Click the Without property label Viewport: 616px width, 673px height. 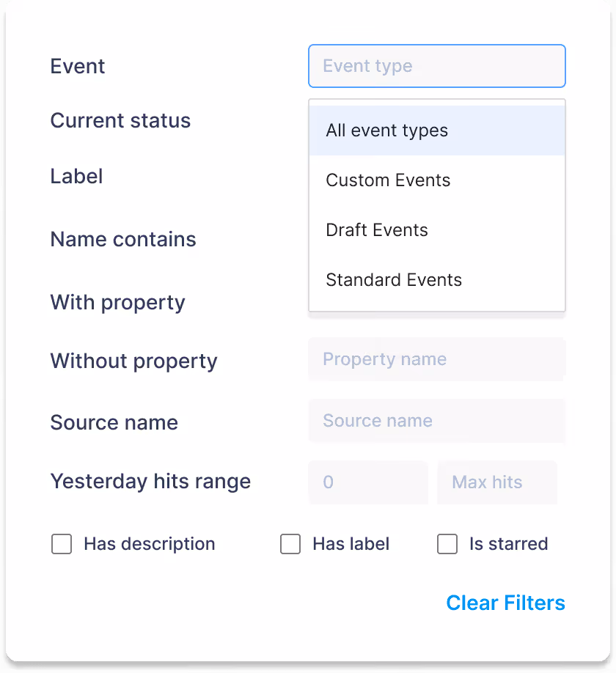tap(133, 361)
